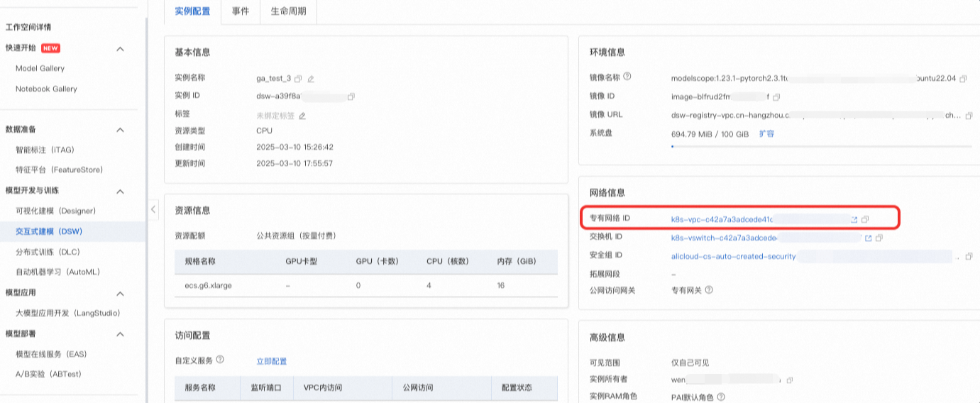This screenshot has height=403, width=980.
Task: Collapse the 模型开发与训练 section
Action: 120,191
